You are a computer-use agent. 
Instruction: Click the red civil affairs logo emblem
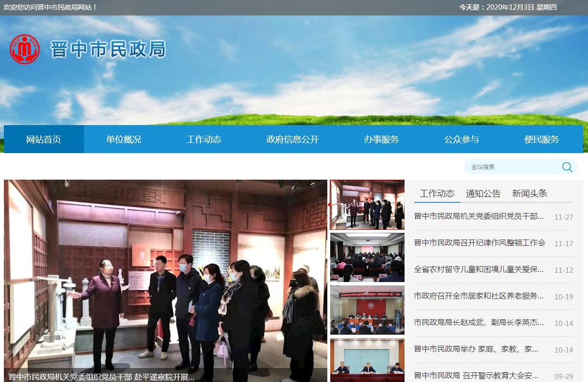tap(25, 49)
